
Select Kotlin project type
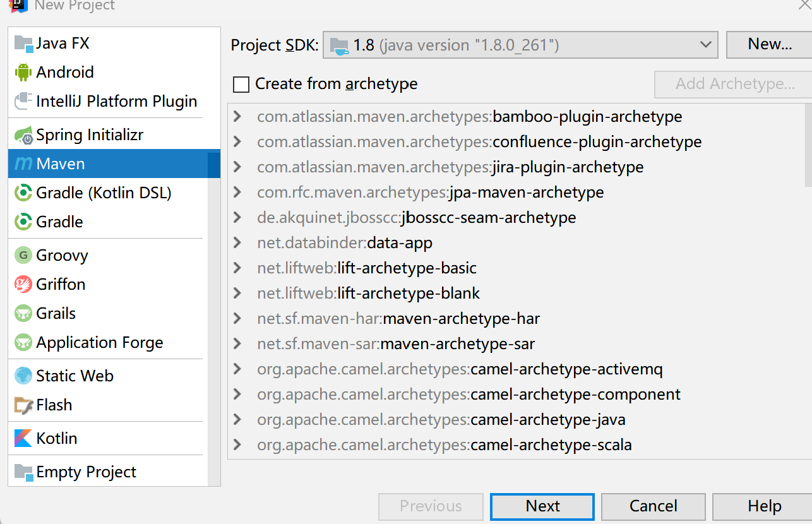pos(107,439)
